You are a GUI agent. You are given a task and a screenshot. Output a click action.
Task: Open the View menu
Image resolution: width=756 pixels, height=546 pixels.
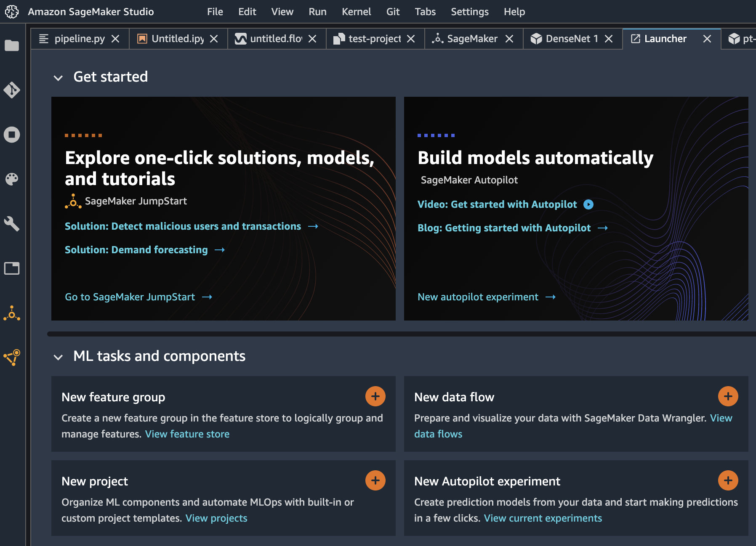[282, 12]
